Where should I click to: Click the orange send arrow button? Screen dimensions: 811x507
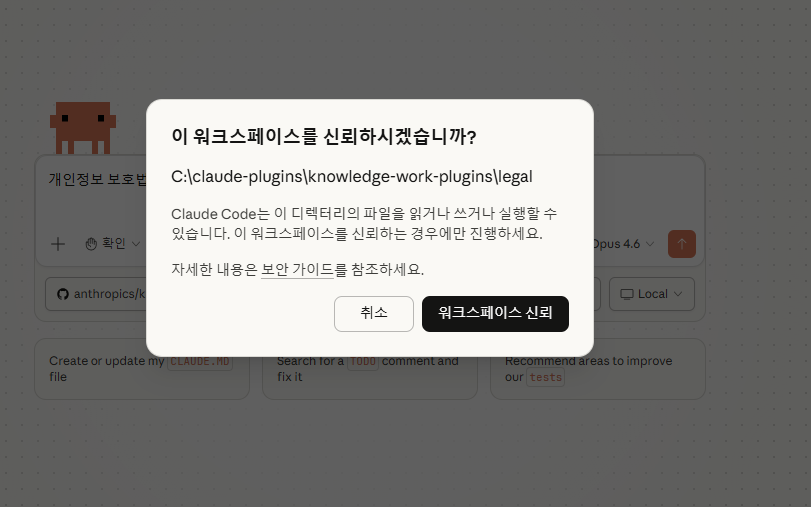click(682, 244)
